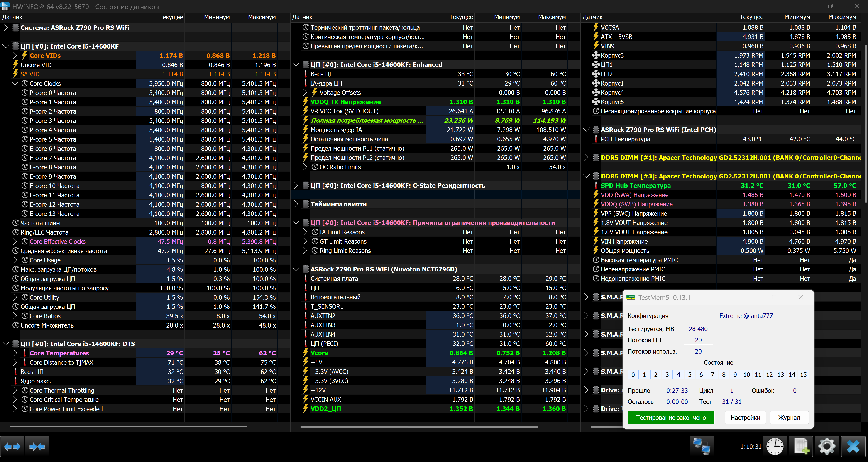Click the green Тестирование закончено button
Image resolution: width=868 pixels, height=462 pixels.
[x=670, y=418]
